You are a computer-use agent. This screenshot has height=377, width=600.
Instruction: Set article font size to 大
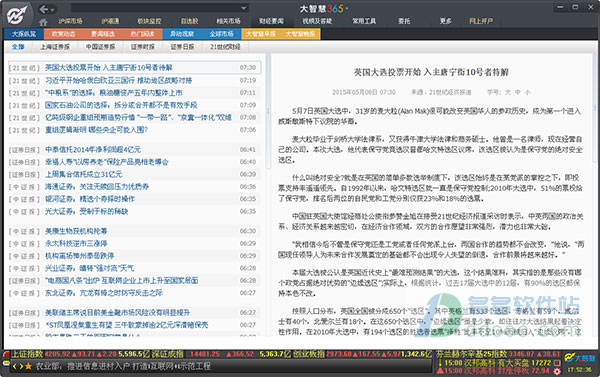tap(507, 92)
